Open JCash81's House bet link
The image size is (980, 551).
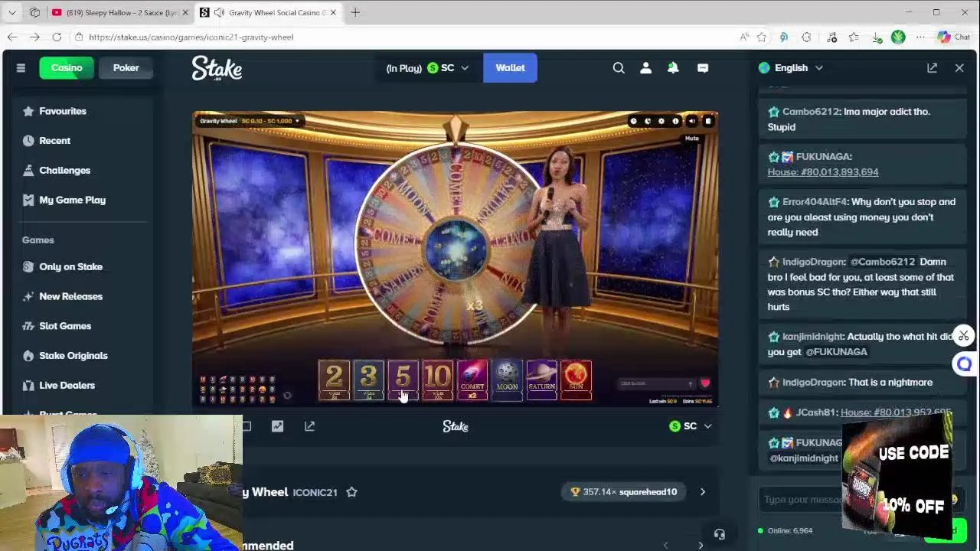click(x=896, y=412)
